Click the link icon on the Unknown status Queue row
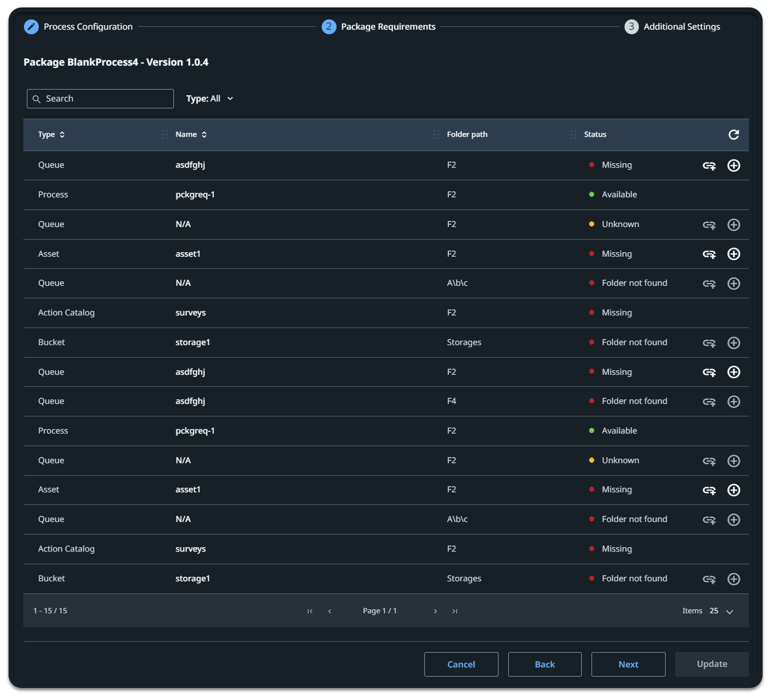Image resolution: width=778 pixels, height=700 pixels. [709, 225]
